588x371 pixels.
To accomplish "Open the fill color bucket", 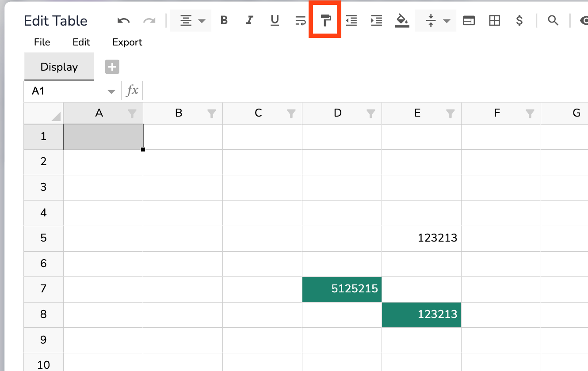I will click(x=402, y=21).
